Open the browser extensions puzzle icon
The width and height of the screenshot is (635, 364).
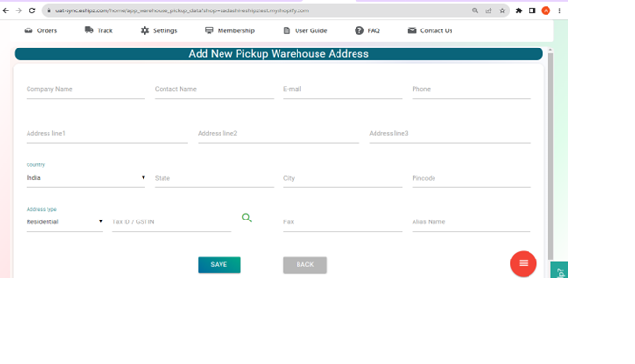pos(519,10)
